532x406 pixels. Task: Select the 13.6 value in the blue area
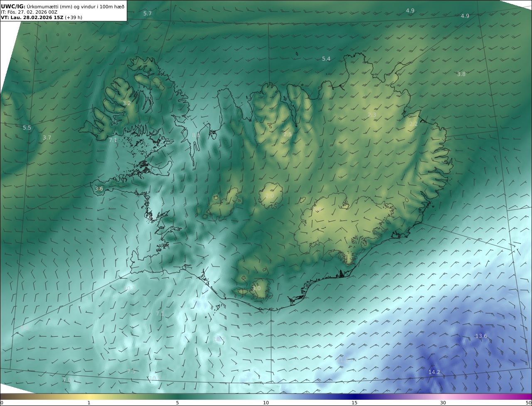click(481, 336)
